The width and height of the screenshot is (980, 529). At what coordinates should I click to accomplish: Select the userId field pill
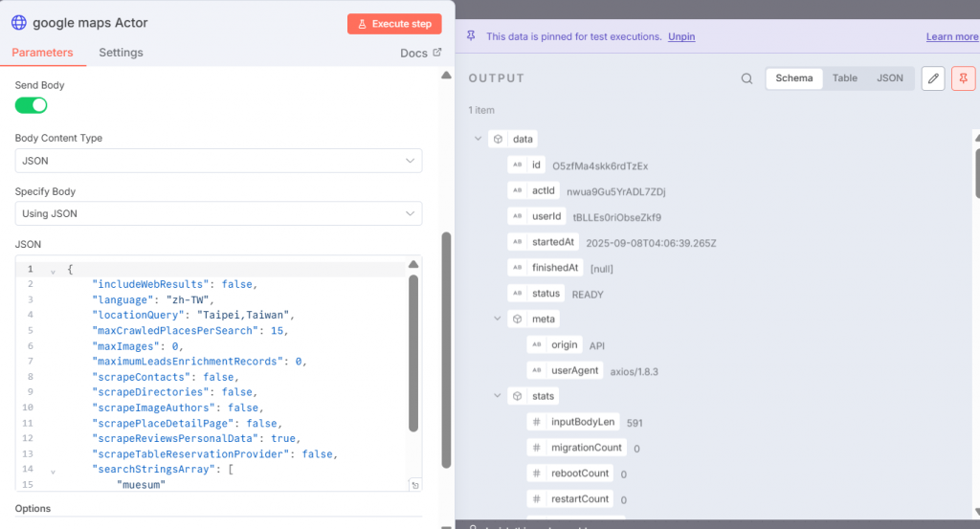tap(537, 216)
